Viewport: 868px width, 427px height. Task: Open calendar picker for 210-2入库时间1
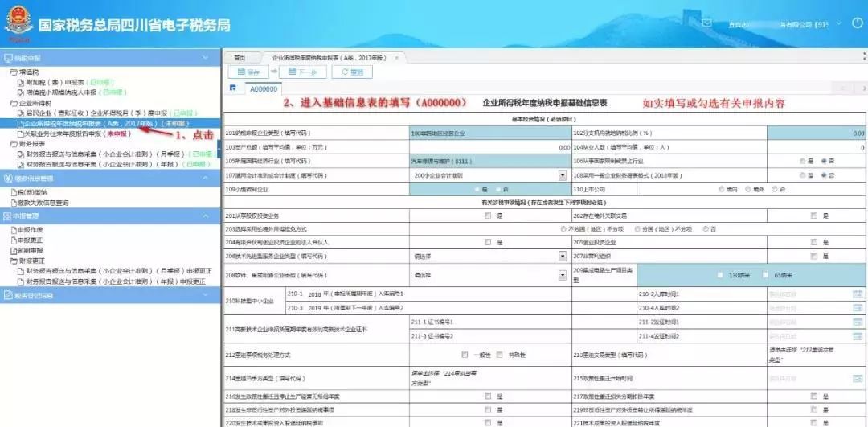tap(858, 294)
